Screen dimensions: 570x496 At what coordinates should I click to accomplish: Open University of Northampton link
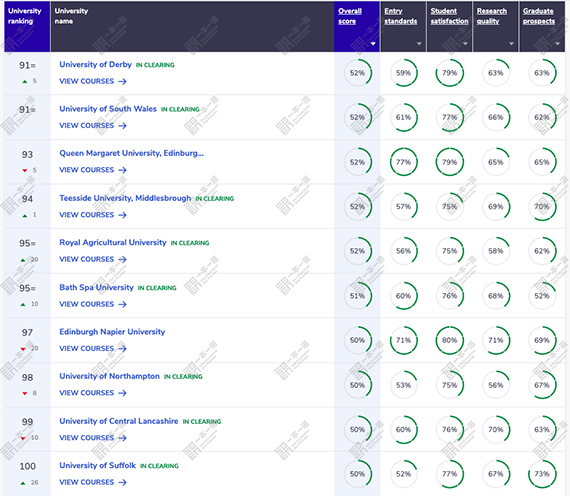[109, 376]
